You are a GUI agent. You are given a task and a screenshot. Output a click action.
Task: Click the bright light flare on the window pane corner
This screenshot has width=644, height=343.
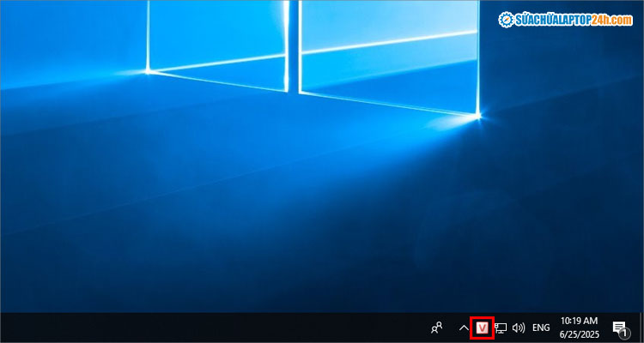[x=479, y=116]
